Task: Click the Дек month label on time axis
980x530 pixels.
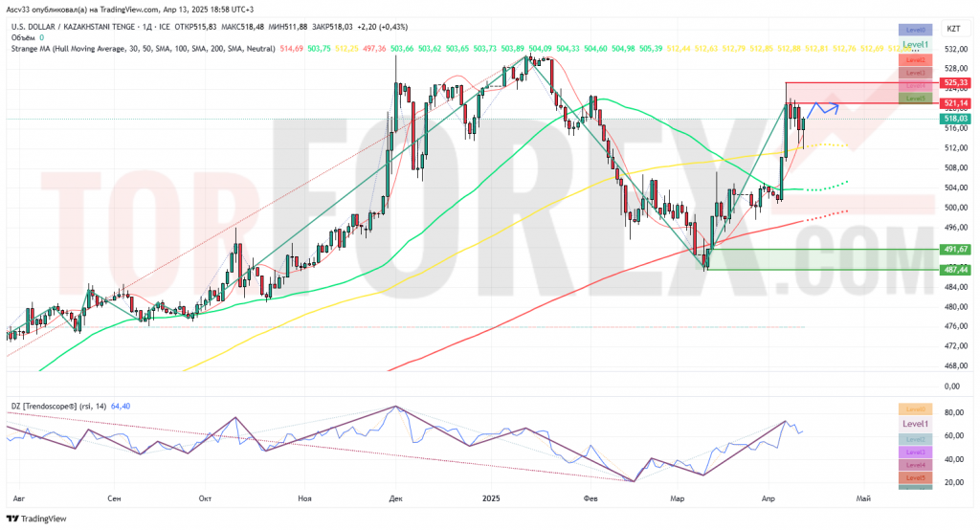Action: click(395, 498)
